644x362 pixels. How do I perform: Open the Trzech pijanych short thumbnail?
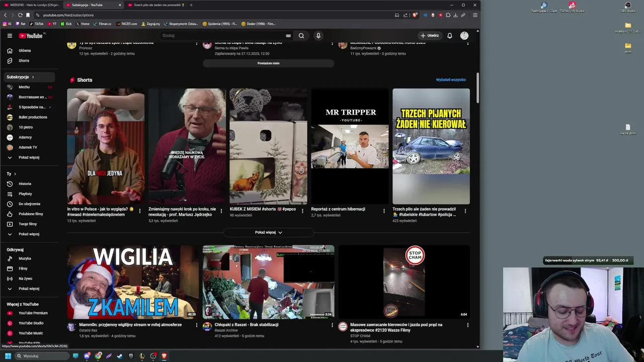click(431, 146)
